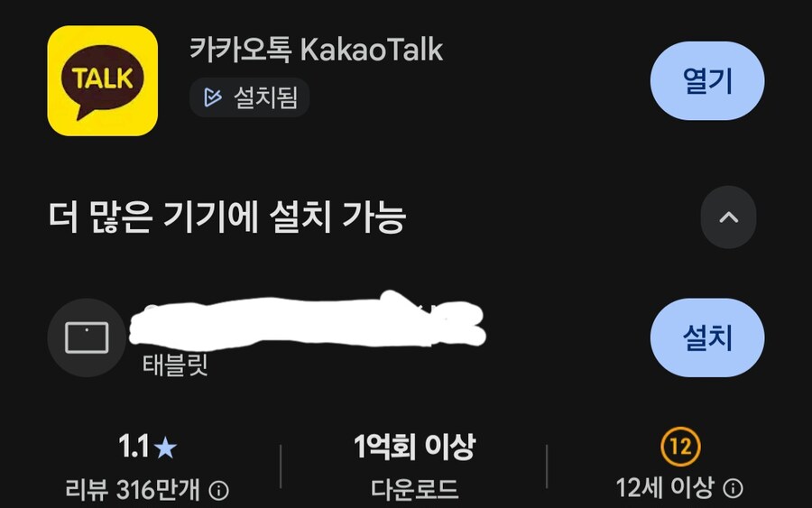Select the 카카오톡 KakaoTalk app title
Screen dimensions: 812x508
[316, 50]
